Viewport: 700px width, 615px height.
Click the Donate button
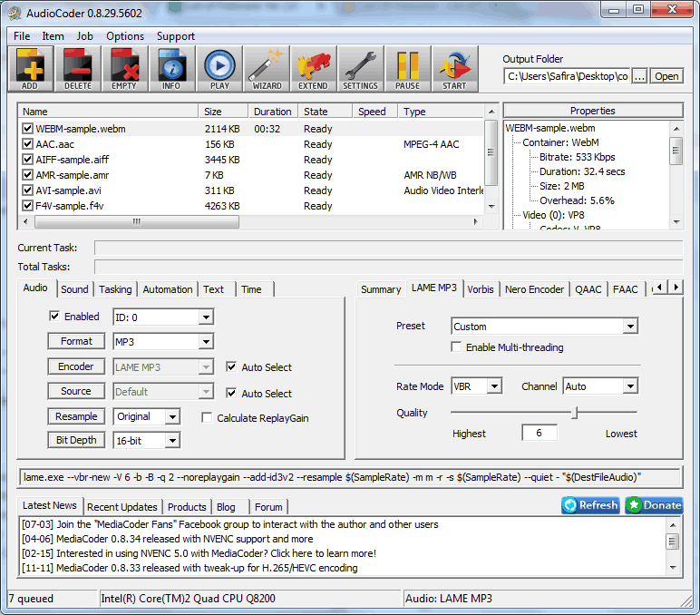(654, 505)
